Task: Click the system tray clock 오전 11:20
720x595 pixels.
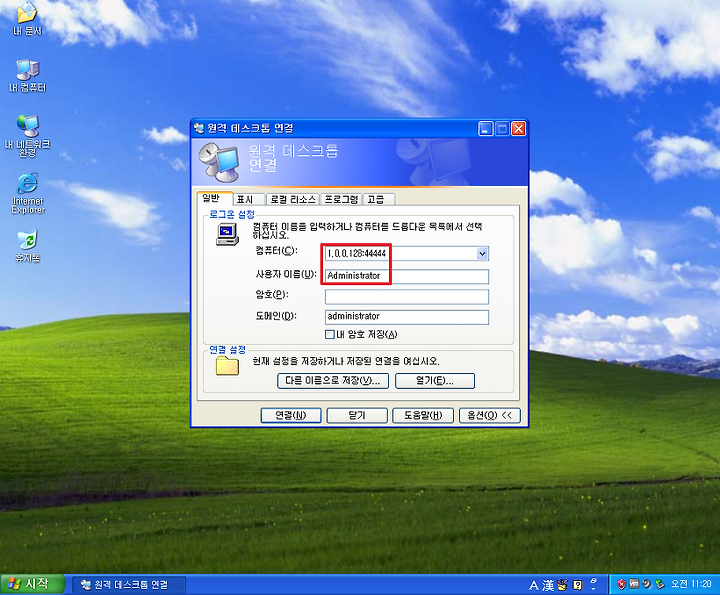Action: (x=691, y=584)
